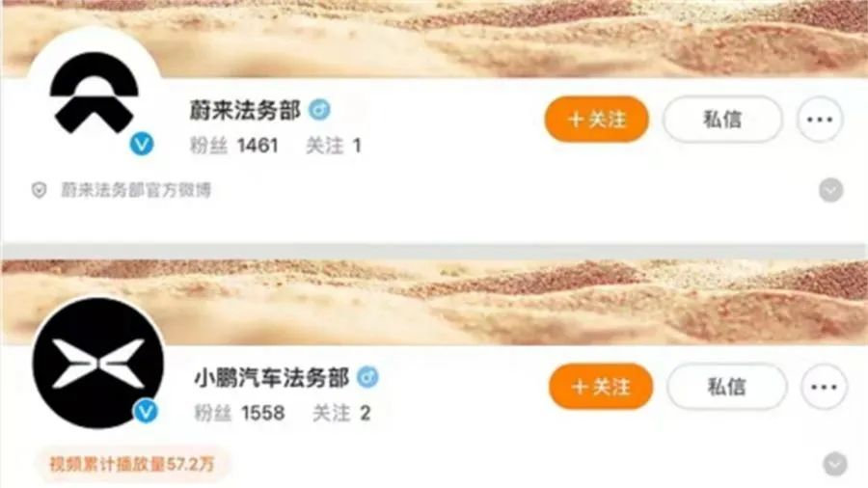The width and height of the screenshot is (868, 488).
Task: Open 视频累计播放量57.2万 tag
Action: (x=132, y=464)
